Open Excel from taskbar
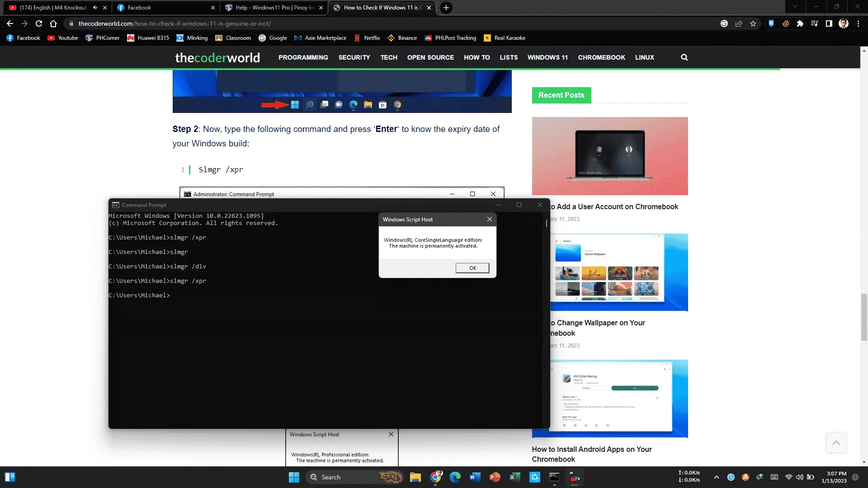Screen dimensions: 868x488 (x=515, y=477)
